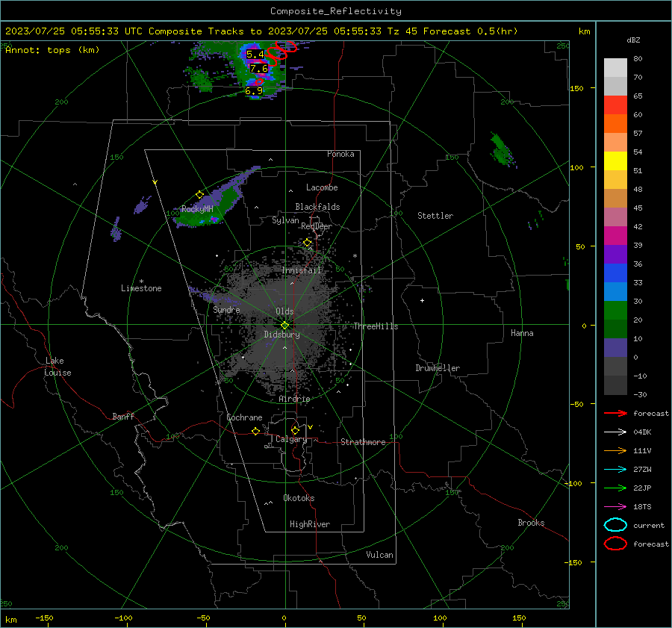
Task: Click the Blackfalds label
Action: (317, 207)
